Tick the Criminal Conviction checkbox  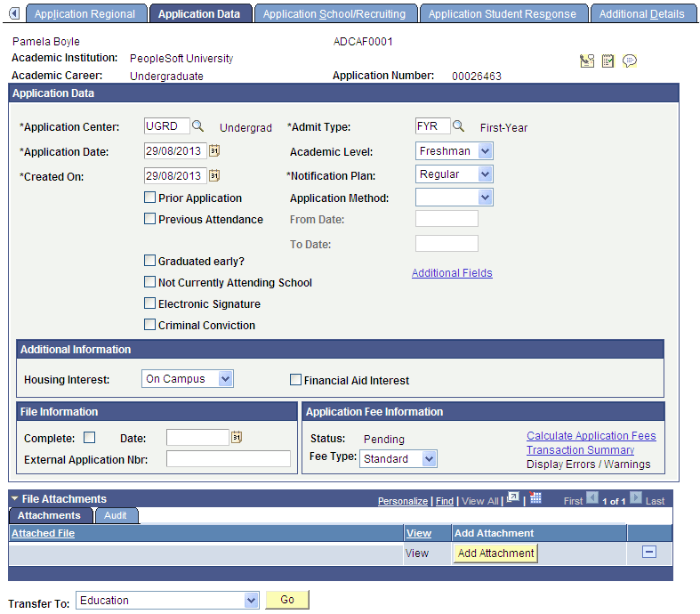click(150, 324)
